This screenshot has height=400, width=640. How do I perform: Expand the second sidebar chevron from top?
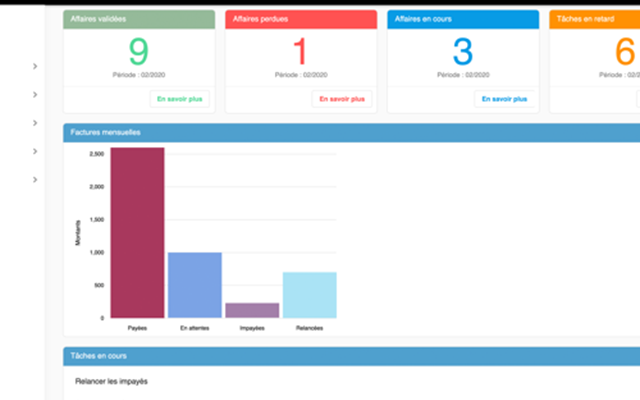point(35,95)
